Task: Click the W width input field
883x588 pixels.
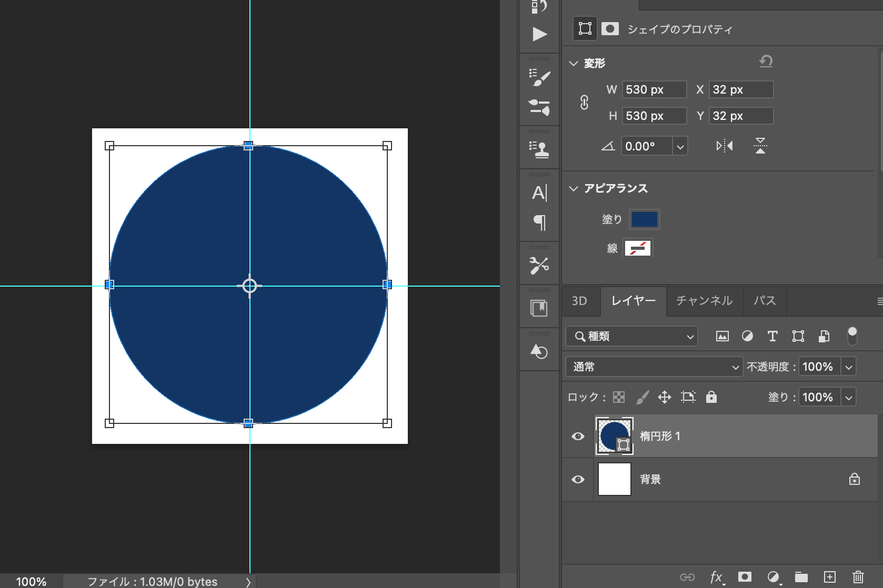Action: 654,89
